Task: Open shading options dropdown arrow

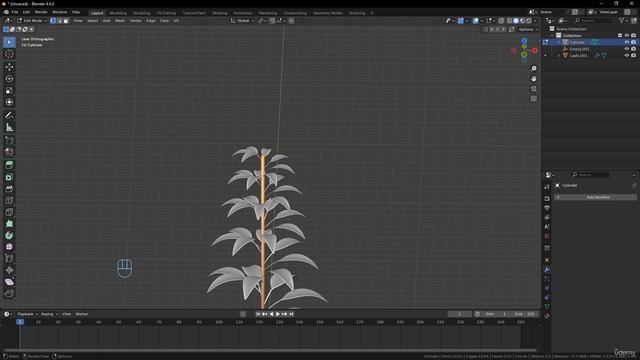Action: click(536, 20)
